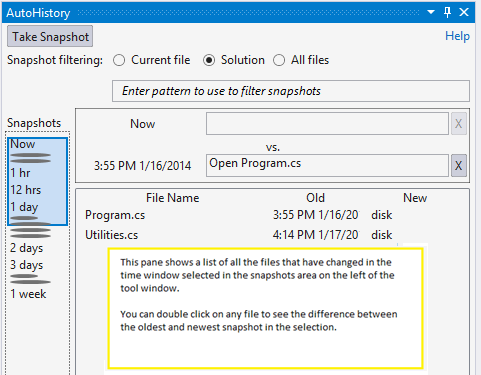Image resolution: width=481 pixels, height=375 pixels.
Task: Click the File Name column header
Action: point(172,198)
